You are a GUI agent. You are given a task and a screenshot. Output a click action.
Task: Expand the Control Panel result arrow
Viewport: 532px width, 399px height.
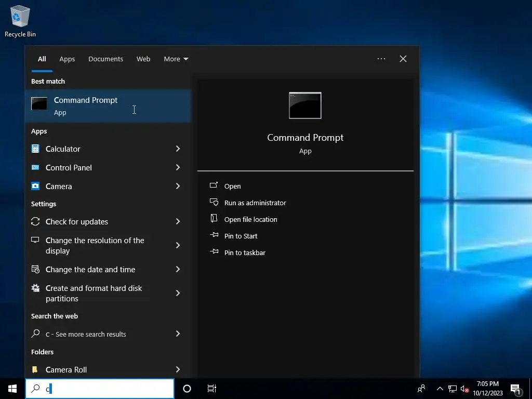(x=178, y=167)
